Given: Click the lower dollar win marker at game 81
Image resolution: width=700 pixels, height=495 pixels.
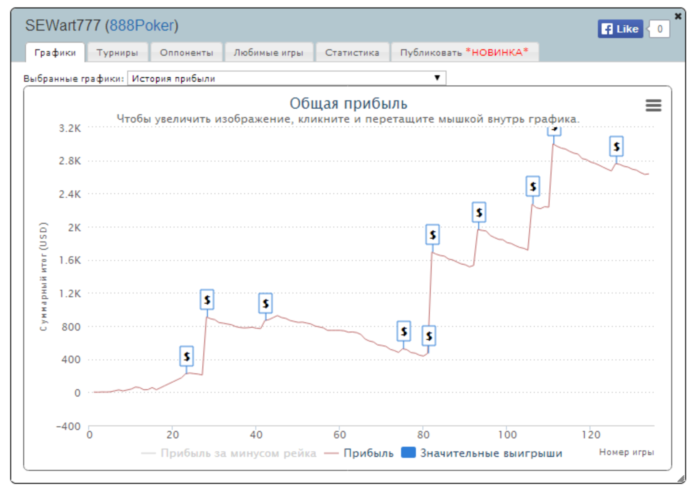Looking at the screenshot, I should click(429, 336).
